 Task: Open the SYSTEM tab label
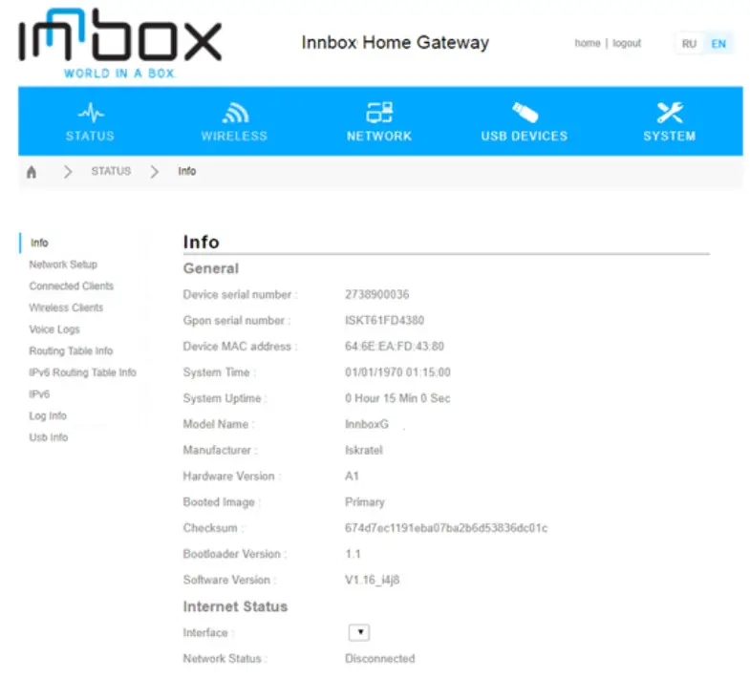(x=670, y=137)
